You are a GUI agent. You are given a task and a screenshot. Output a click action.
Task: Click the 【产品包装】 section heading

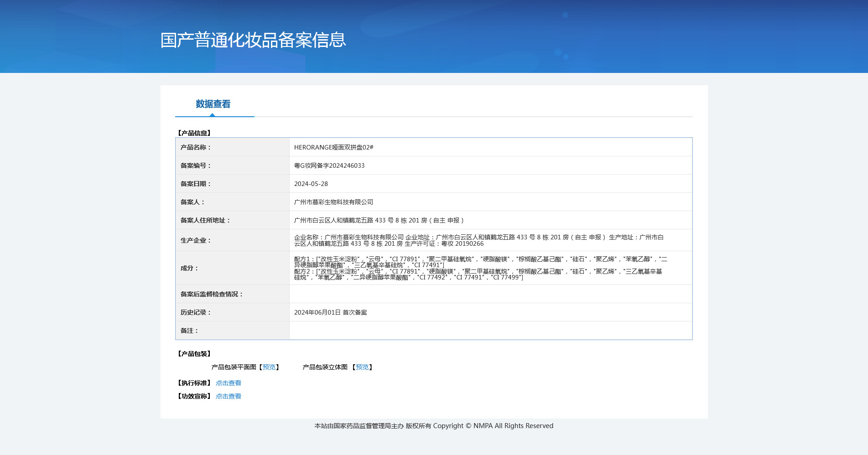[194, 354]
